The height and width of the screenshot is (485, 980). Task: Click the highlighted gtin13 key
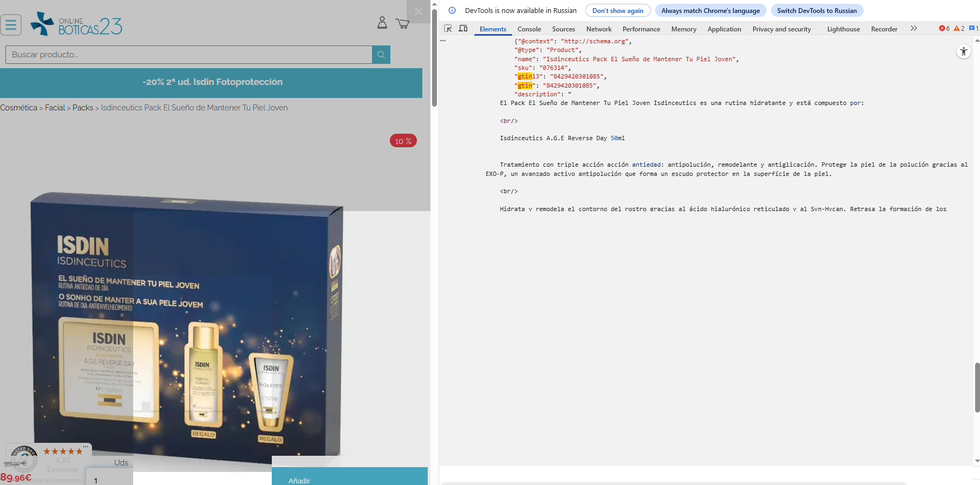[x=528, y=76]
